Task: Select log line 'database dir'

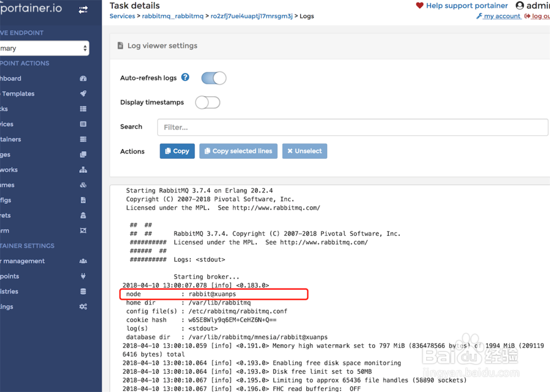Action: [227, 337]
